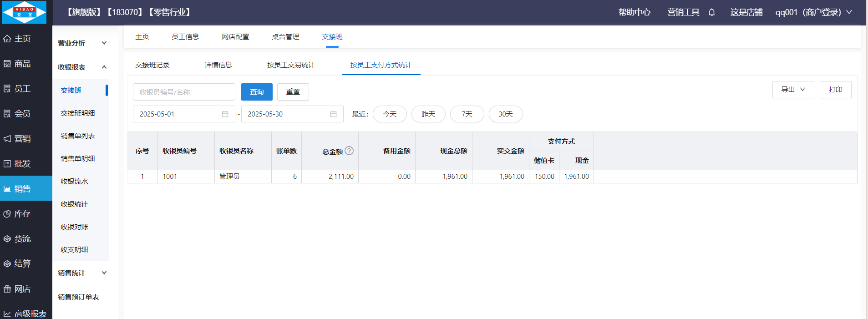Click the notification bell icon
This screenshot has height=319, width=868.
pyautogui.click(x=712, y=12)
